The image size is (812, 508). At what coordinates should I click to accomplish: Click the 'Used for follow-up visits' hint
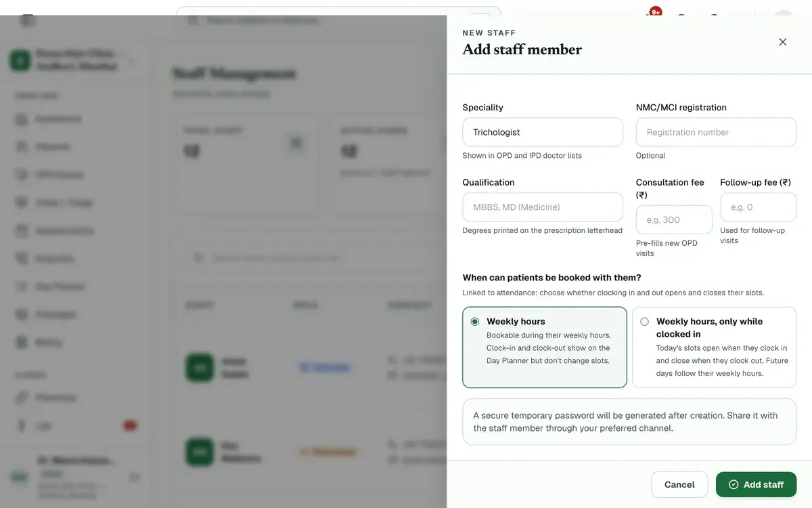coord(752,236)
